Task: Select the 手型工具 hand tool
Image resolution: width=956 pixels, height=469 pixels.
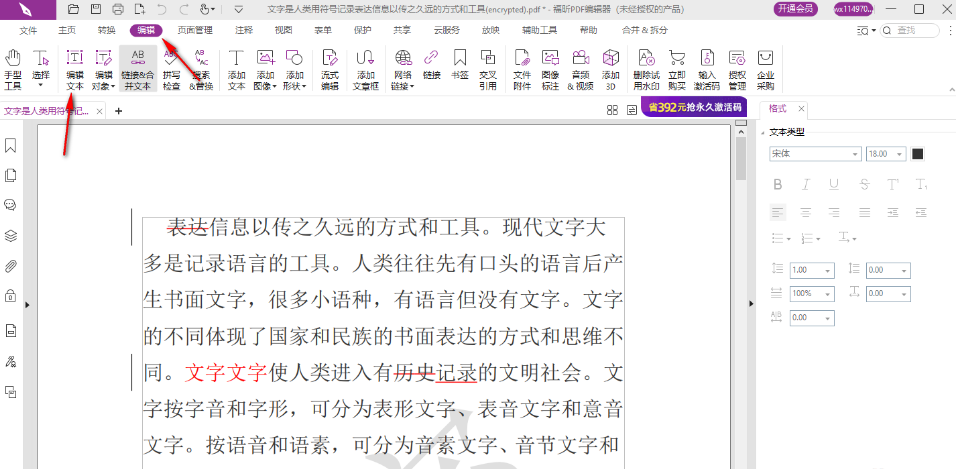Action: click(13, 70)
